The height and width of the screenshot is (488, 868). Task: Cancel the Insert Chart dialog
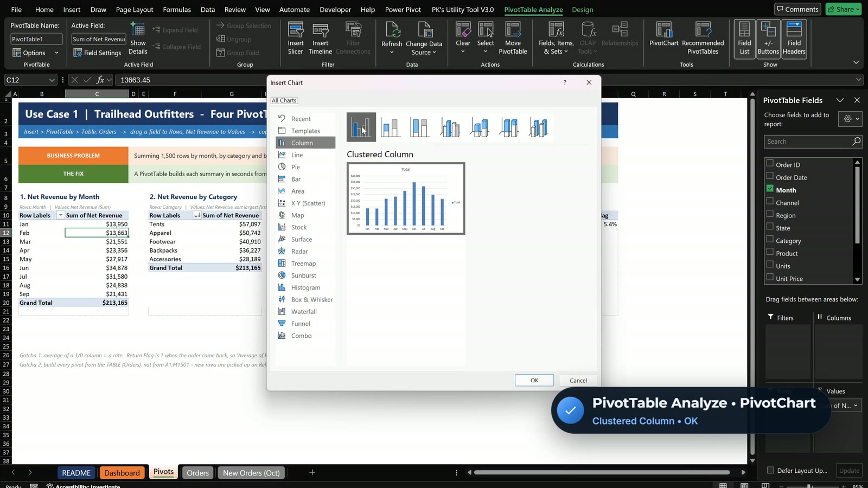click(578, 380)
